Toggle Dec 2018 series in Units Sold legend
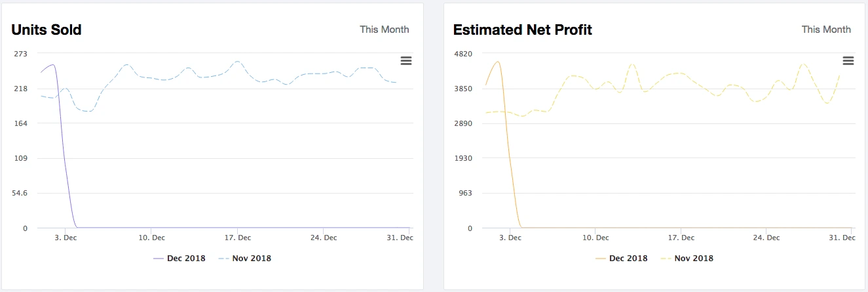 pyautogui.click(x=179, y=258)
